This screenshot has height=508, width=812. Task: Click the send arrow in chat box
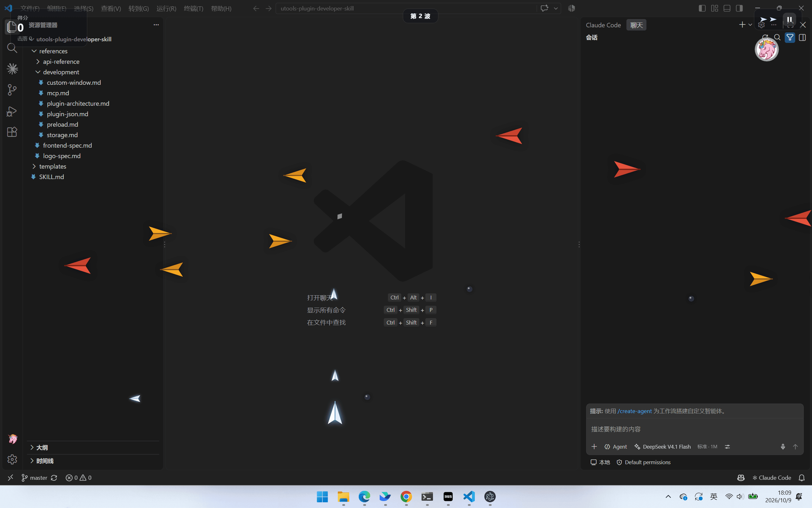pyautogui.click(x=795, y=446)
